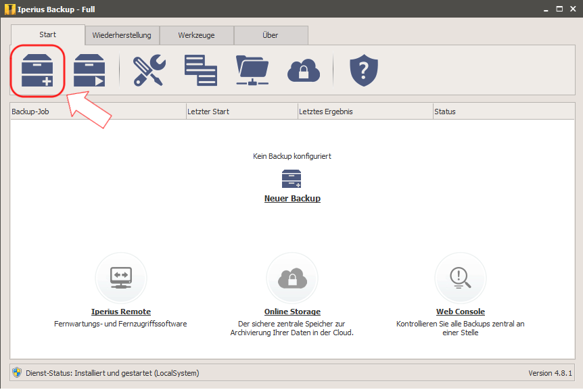Open the Über tab
The width and height of the screenshot is (583, 392).
tap(271, 35)
